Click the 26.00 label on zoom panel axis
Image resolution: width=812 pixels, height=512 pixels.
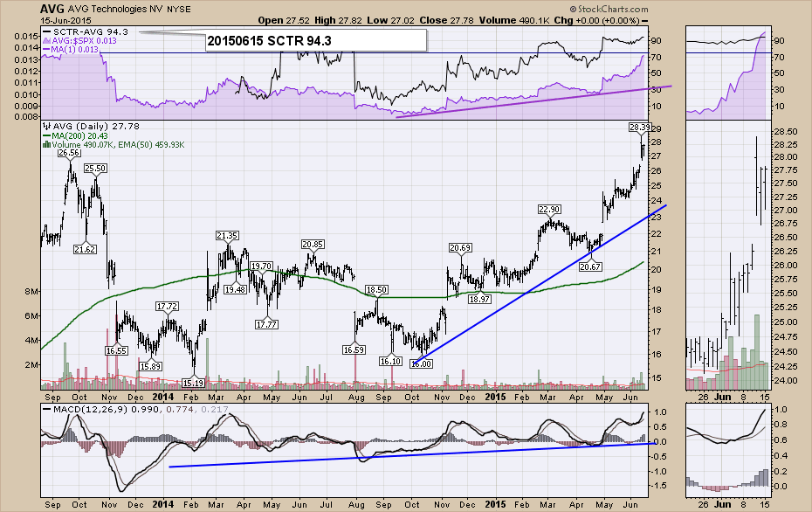[788, 266]
